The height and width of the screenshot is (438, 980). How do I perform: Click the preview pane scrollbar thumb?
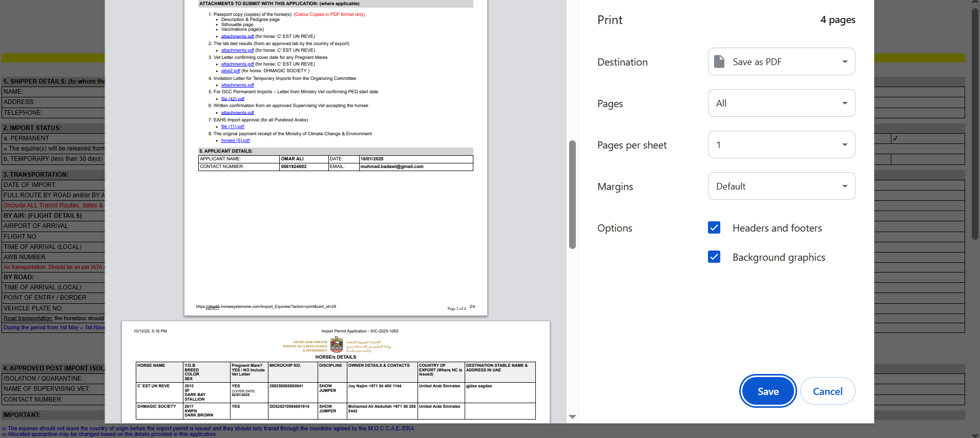pos(572,195)
